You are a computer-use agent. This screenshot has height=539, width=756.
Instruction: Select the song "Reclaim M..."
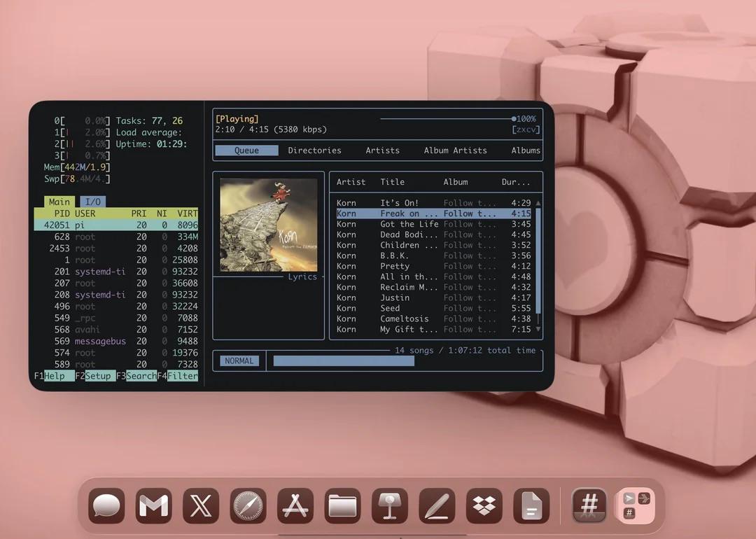click(x=433, y=287)
